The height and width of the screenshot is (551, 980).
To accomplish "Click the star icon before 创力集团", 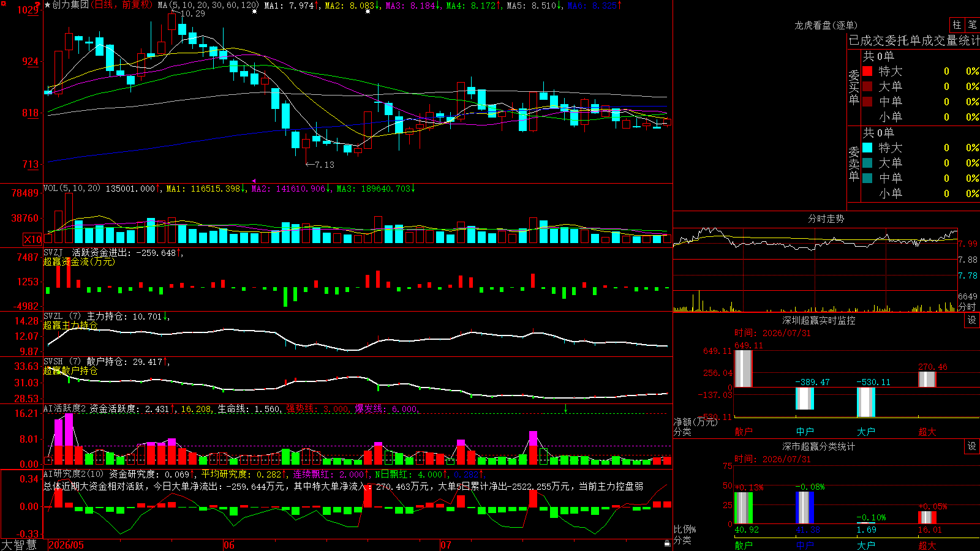I will (x=47, y=5).
